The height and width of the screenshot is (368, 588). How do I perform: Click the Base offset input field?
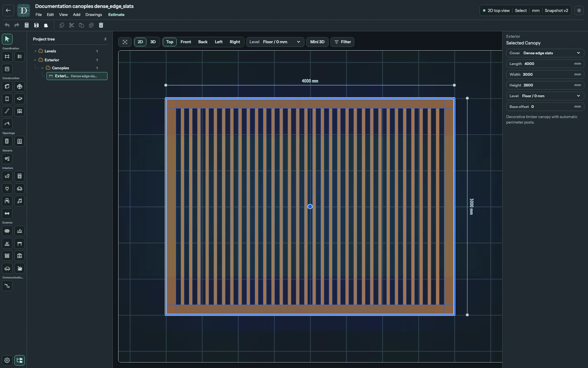(x=545, y=107)
